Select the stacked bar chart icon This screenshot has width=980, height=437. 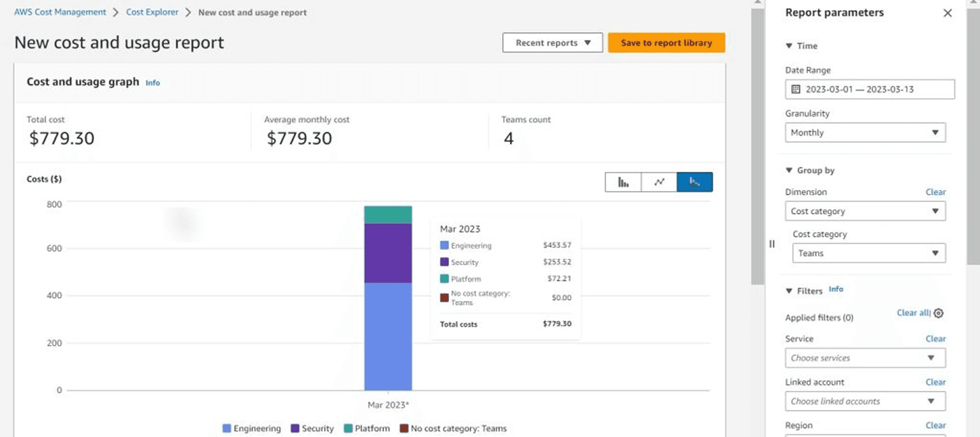tap(694, 182)
